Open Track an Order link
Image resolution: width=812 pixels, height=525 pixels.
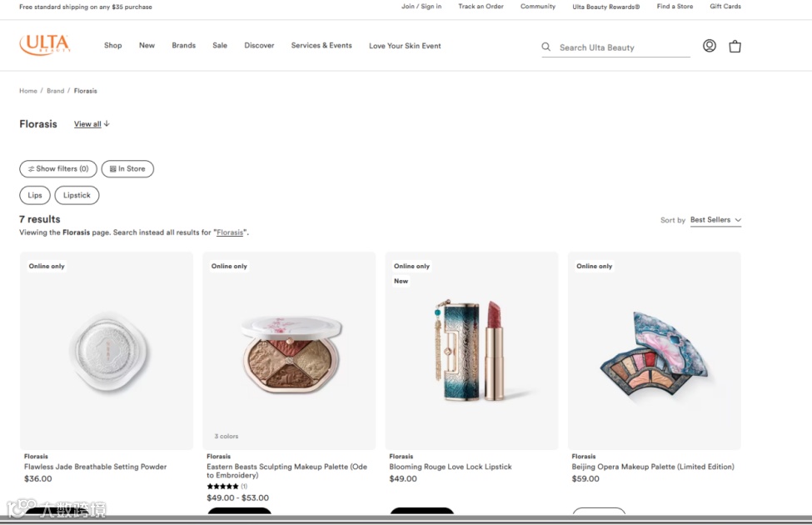click(x=481, y=6)
